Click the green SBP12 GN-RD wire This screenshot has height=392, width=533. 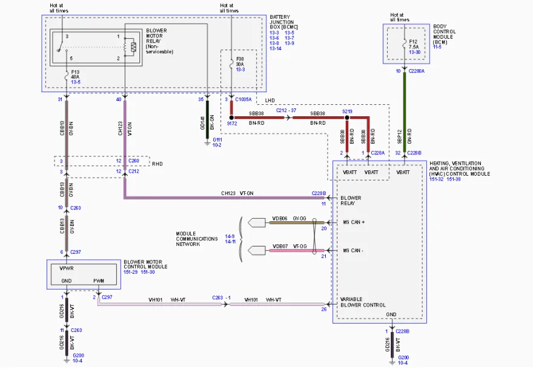[x=405, y=112]
